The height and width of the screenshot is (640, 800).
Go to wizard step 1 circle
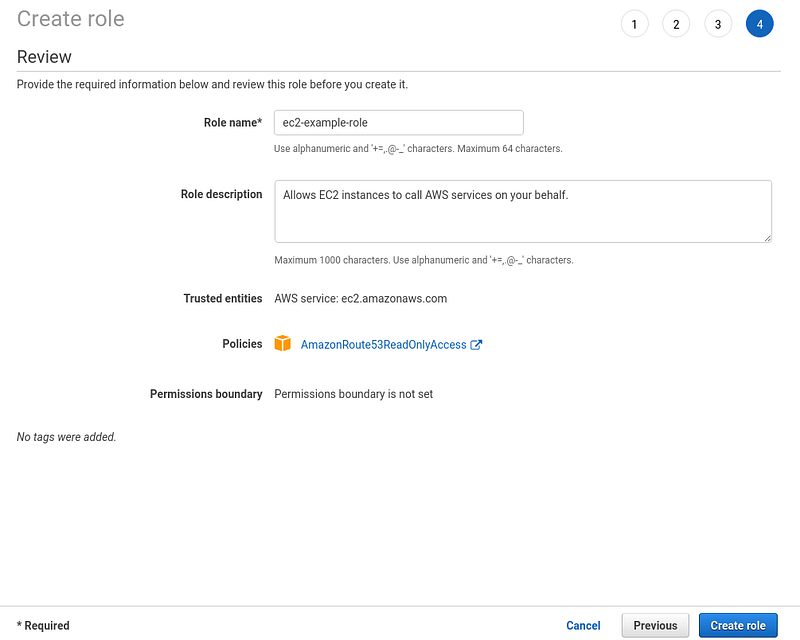point(634,24)
